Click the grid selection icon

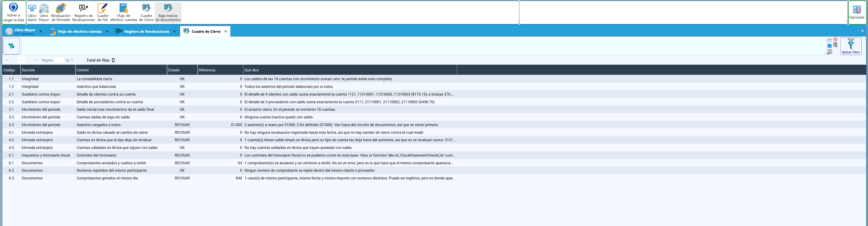coord(835,45)
